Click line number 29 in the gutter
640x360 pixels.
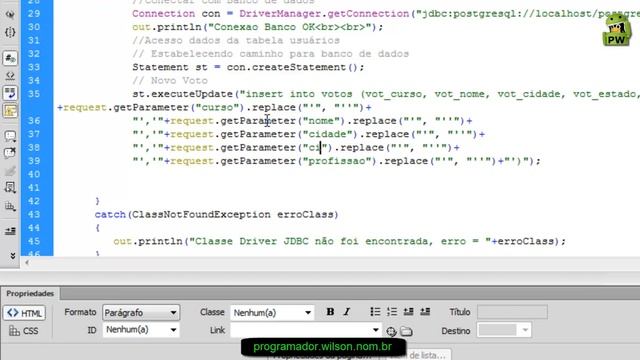[34, 13]
